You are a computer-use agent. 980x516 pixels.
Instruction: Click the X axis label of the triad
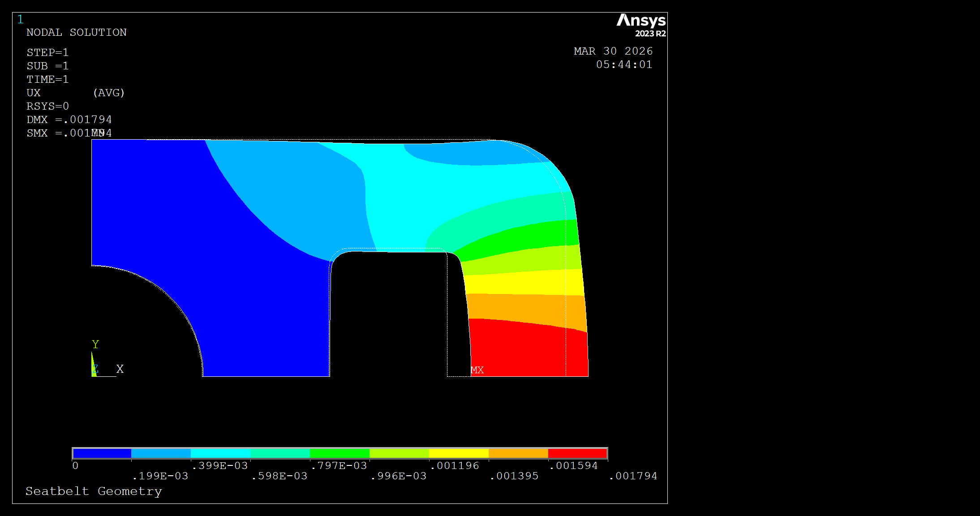click(120, 369)
